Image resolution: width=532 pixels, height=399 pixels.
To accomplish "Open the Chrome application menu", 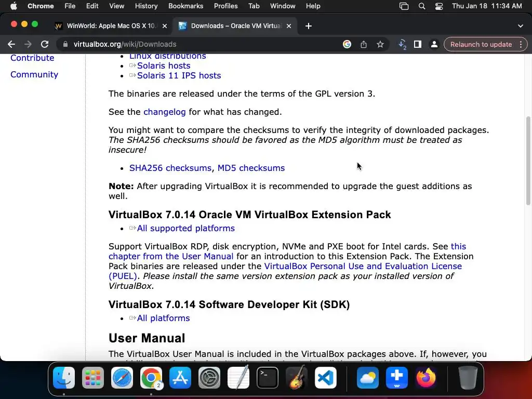I will pyautogui.click(x=41, y=6).
